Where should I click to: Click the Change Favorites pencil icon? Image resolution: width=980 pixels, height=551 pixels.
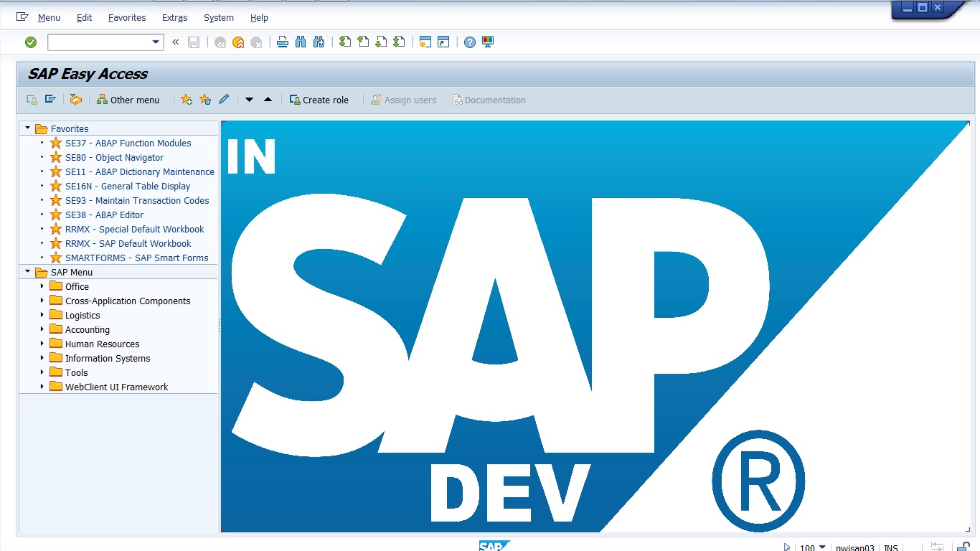click(x=224, y=100)
